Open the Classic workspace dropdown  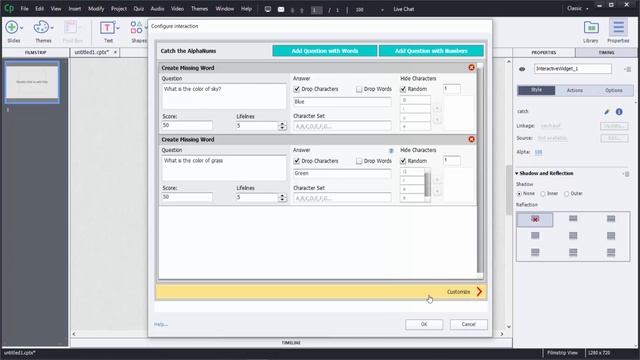578,9
